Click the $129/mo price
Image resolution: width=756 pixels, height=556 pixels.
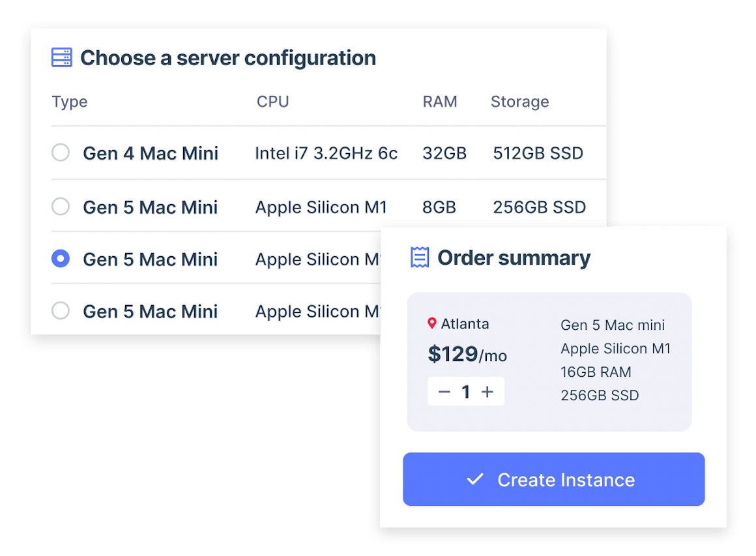(x=467, y=355)
